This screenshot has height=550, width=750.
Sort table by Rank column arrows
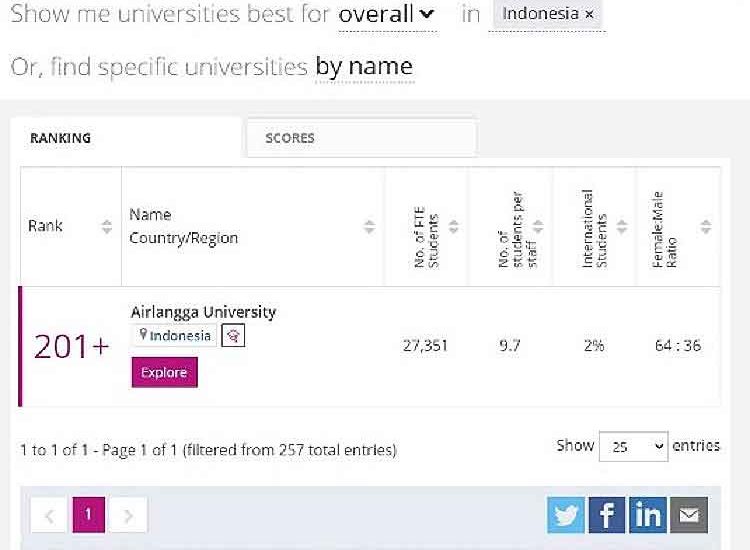pos(107,226)
